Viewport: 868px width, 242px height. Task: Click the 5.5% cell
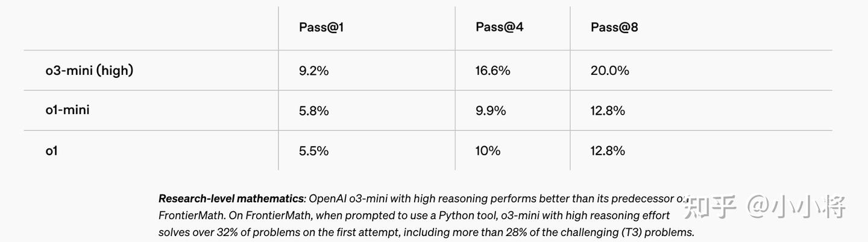pyautogui.click(x=313, y=150)
